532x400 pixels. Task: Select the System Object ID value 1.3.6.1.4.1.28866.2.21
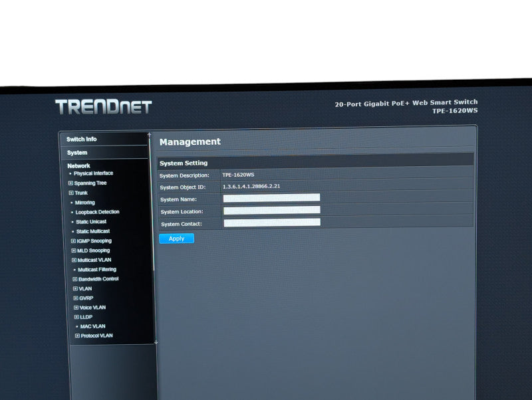click(251, 186)
